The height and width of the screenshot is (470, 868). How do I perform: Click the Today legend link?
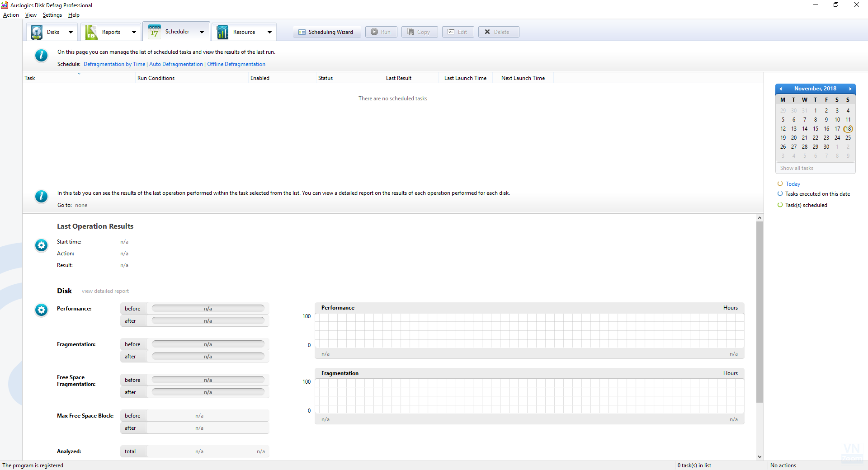click(793, 184)
